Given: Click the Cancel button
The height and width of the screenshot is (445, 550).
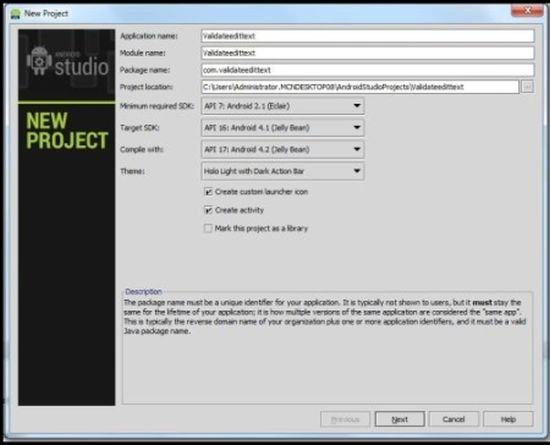Looking at the screenshot, I should click(454, 419).
